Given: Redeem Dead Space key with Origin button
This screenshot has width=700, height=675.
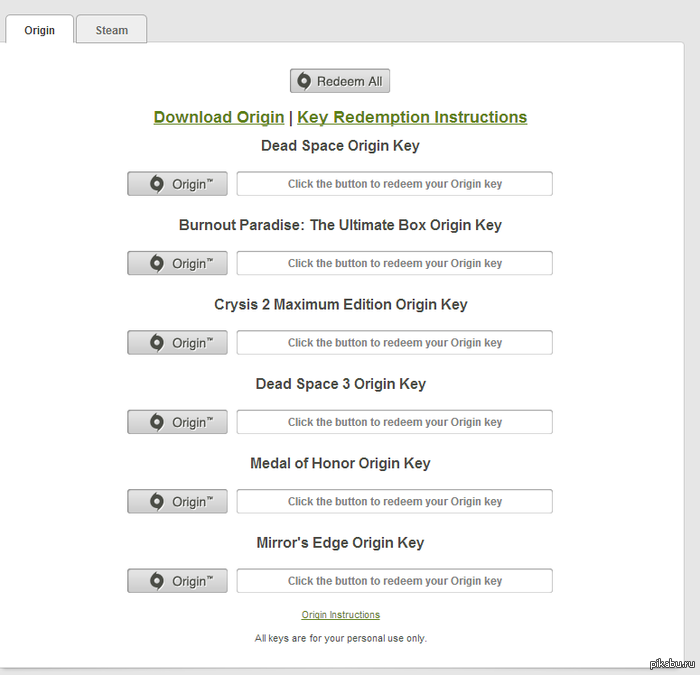Looking at the screenshot, I should click(177, 183).
